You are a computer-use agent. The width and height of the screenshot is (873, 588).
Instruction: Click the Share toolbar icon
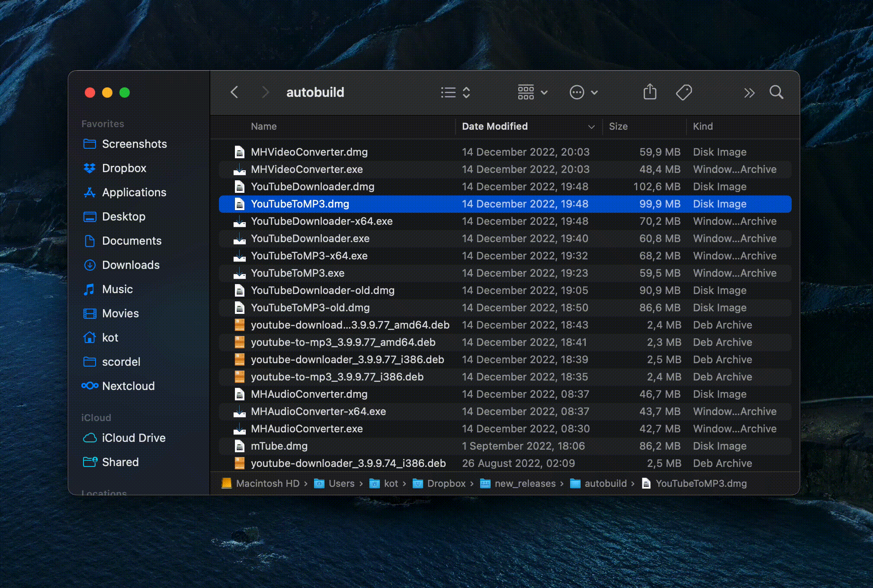650,92
